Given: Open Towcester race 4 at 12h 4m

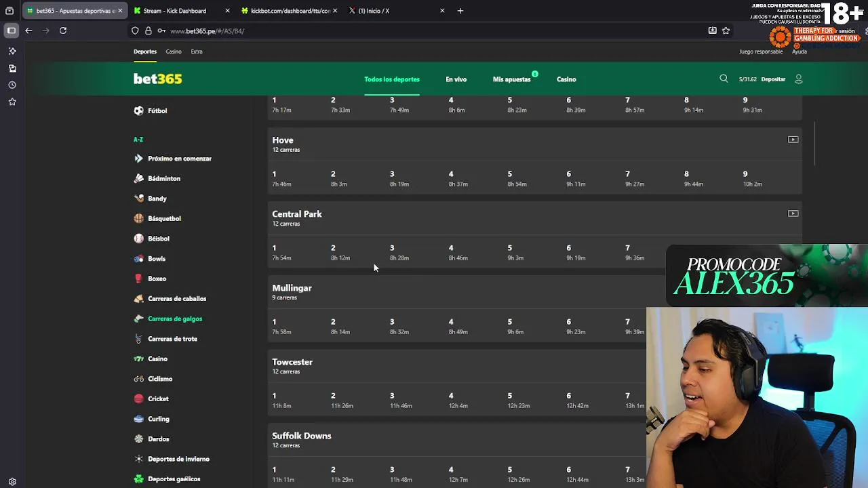Looking at the screenshot, I should point(458,401).
